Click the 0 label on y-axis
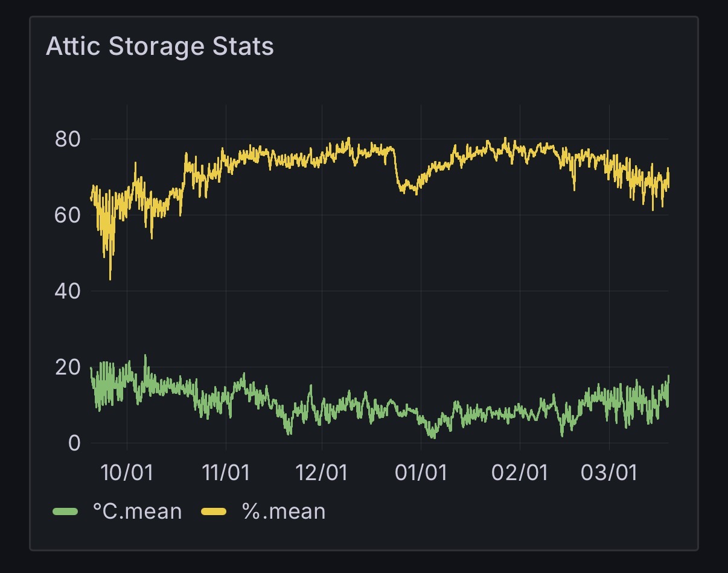This screenshot has width=728, height=573. (74, 443)
